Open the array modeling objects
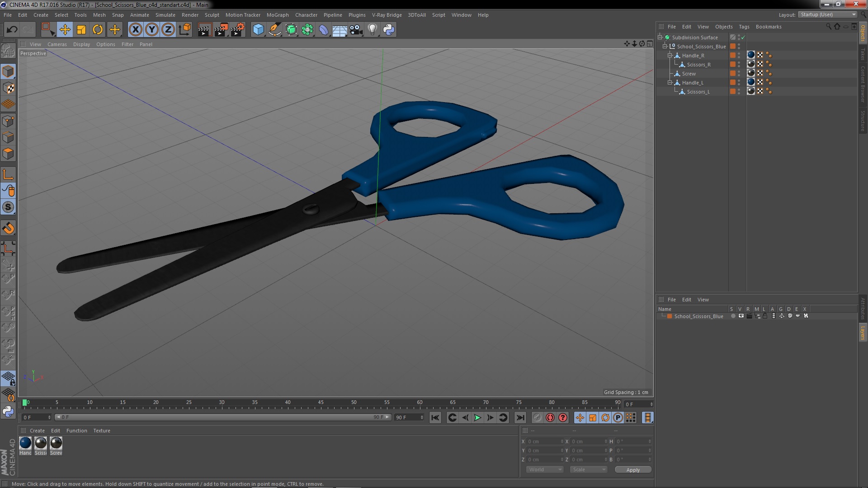This screenshot has height=488, width=868. 307,30
